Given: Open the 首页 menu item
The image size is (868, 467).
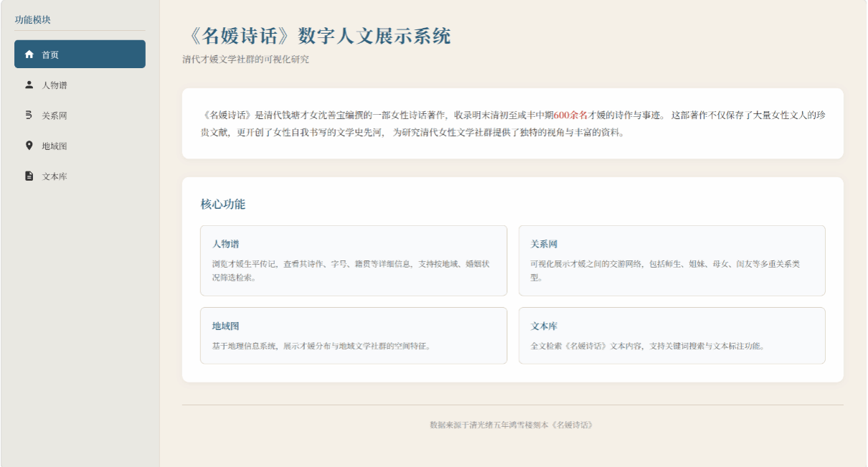Looking at the screenshot, I should (x=80, y=55).
